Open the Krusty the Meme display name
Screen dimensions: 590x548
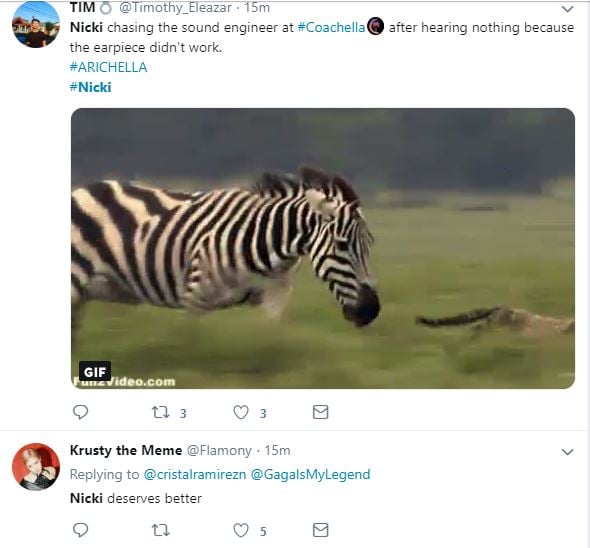coord(126,450)
